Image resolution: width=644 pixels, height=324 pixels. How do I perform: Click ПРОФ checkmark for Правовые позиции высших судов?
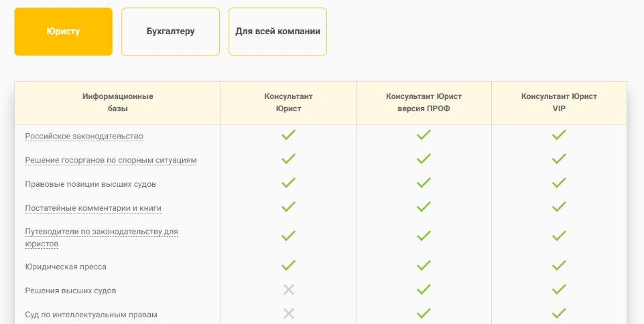point(424,183)
